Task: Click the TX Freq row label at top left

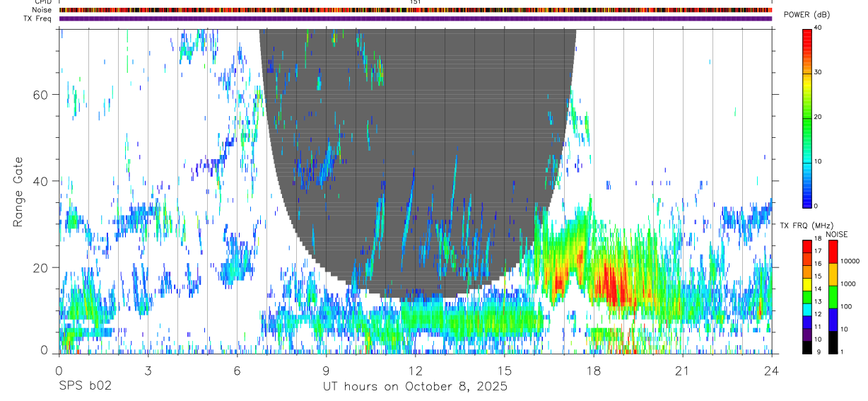Action: pos(37,18)
